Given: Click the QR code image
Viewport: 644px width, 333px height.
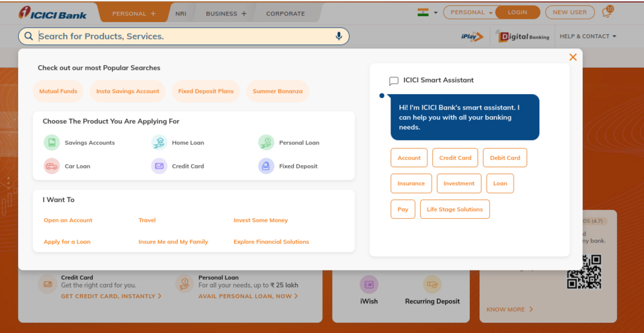Looking at the screenshot, I should (x=584, y=271).
